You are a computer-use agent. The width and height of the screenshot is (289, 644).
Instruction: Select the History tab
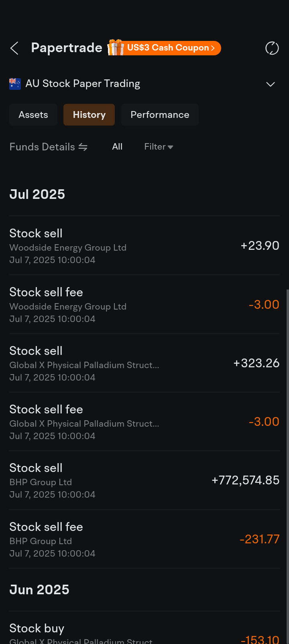pyautogui.click(x=89, y=115)
